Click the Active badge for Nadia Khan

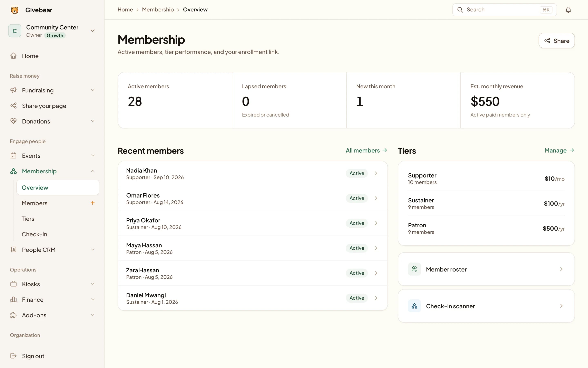point(357,173)
